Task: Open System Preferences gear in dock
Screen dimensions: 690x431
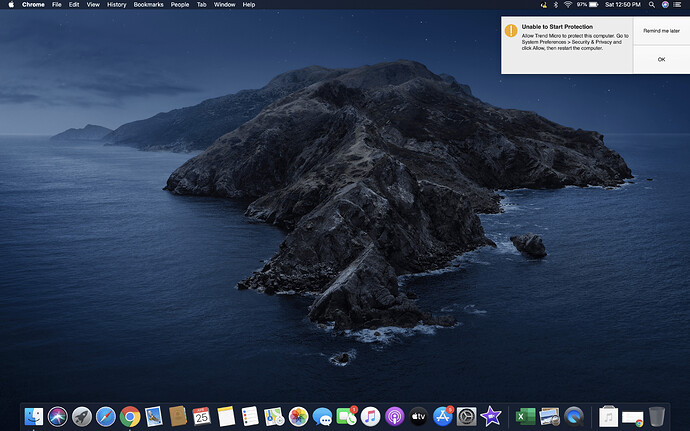Action: coord(466,416)
